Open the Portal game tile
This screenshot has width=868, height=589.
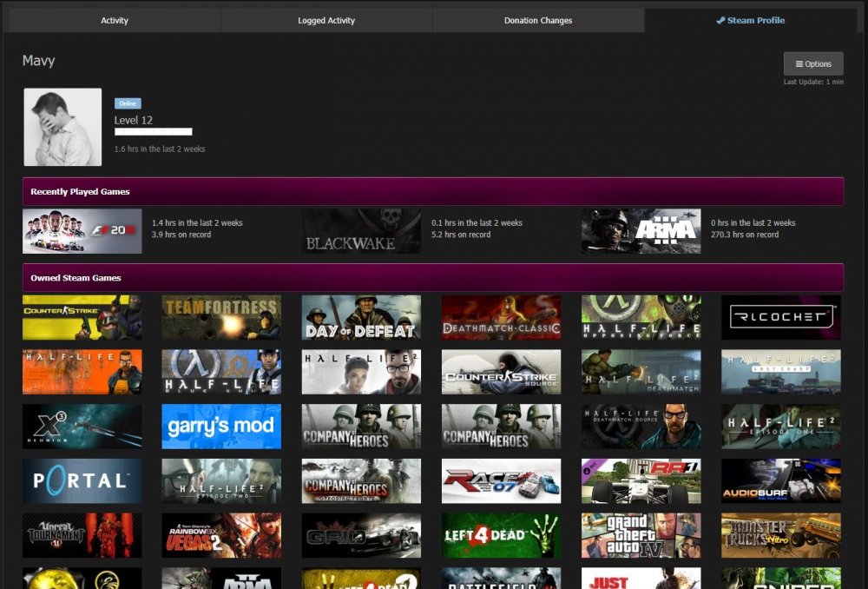tap(82, 480)
